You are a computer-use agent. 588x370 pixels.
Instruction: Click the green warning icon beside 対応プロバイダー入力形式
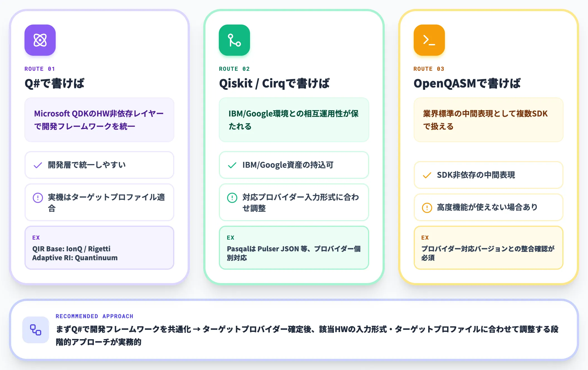click(x=232, y=198)
